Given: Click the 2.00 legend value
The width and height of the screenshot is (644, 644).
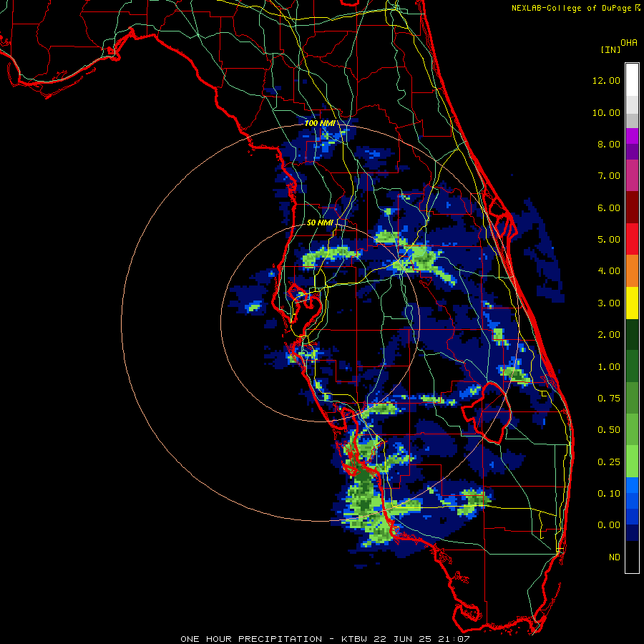Looking at the screenshot, I should (x=609, y=335).
